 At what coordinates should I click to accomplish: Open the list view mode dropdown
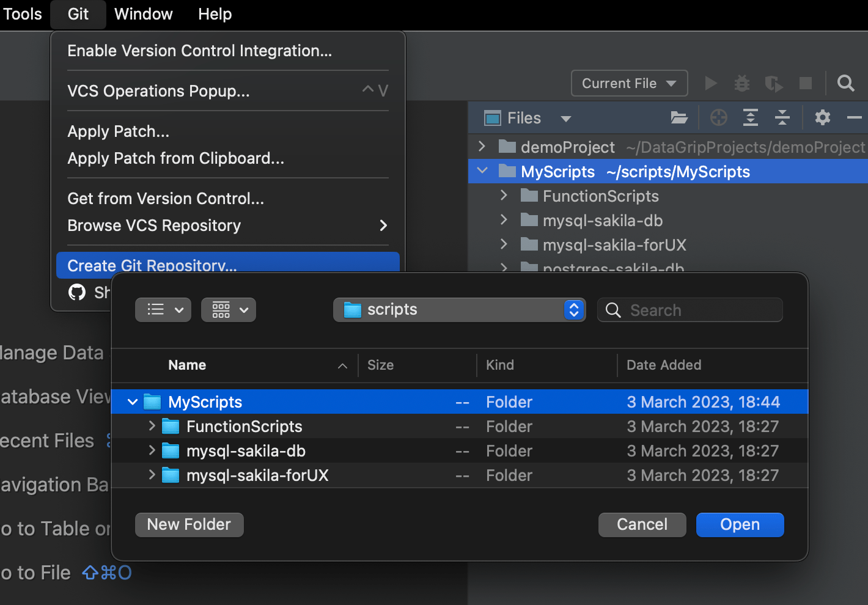pos(163,310)
